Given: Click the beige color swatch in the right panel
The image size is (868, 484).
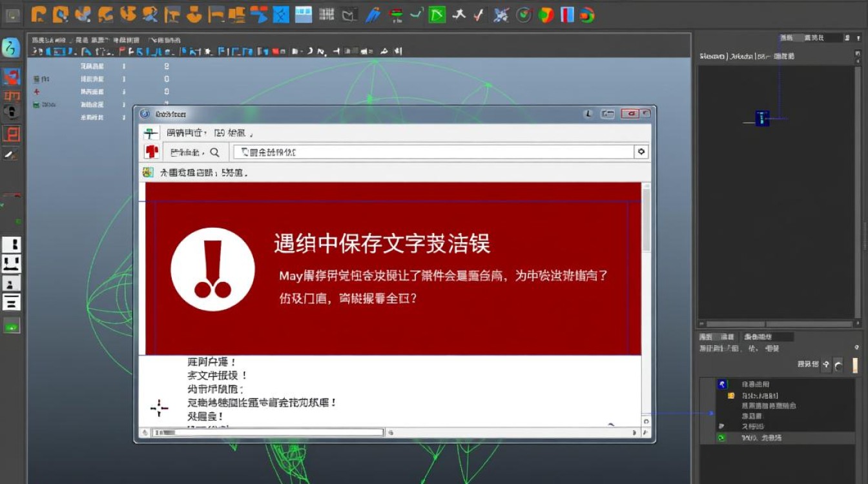Looking at the screenshot, I should coord(856,365).
